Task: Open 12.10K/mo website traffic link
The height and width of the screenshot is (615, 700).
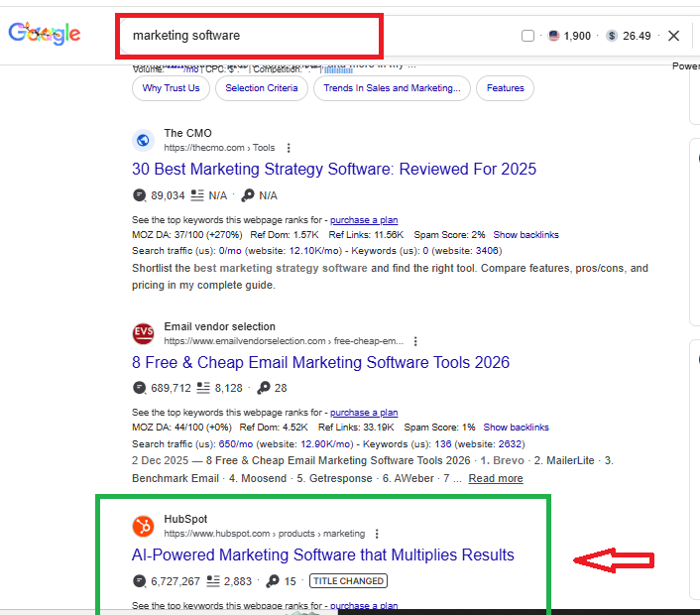Action: pyautogui.click(x=314, y=251)
